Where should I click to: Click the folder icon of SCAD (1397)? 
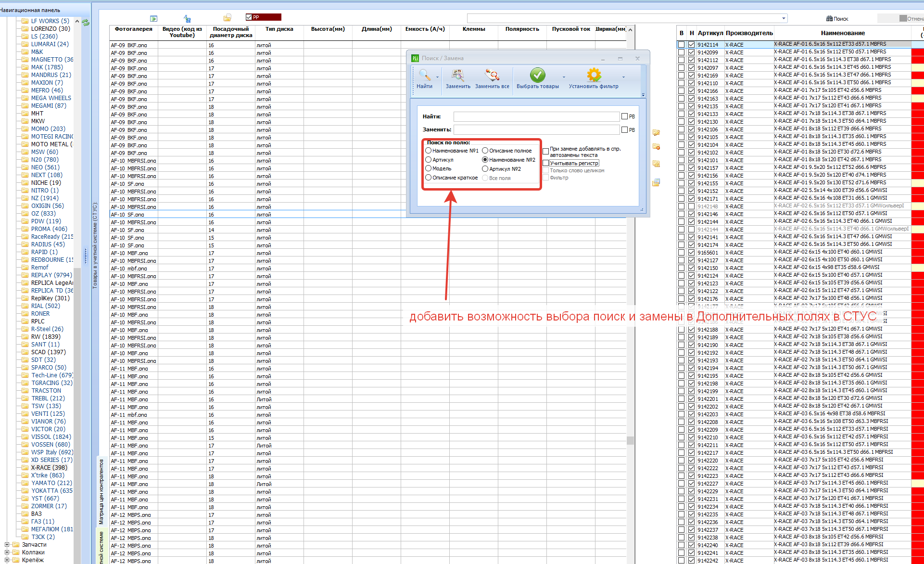(x=25, y=352)
